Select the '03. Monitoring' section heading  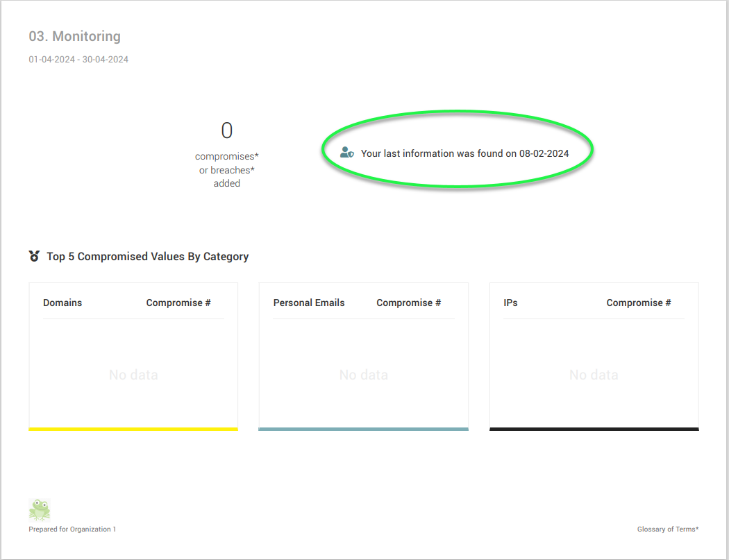click(74, 36)
